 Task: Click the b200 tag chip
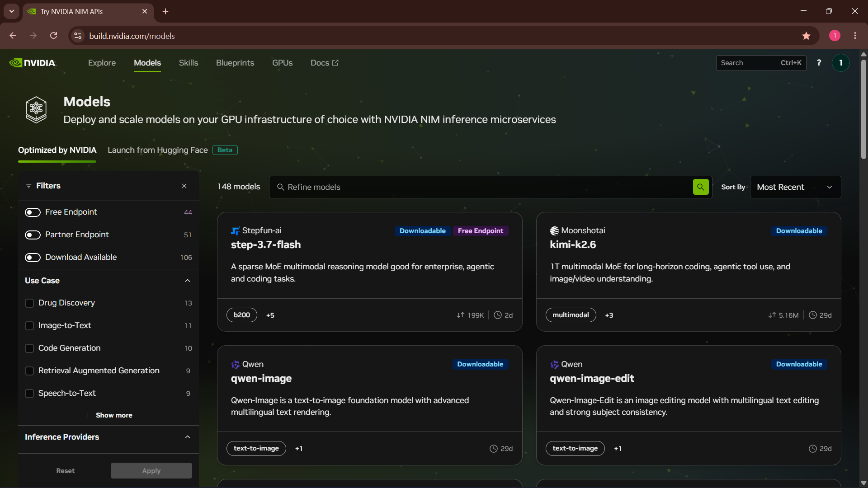[242, 315]
